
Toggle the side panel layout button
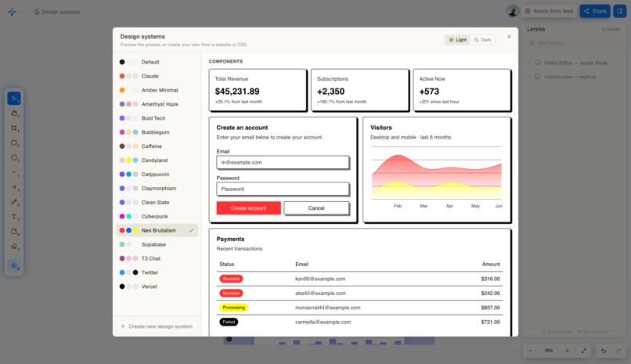pyautogui.click(x=620, y=11)
